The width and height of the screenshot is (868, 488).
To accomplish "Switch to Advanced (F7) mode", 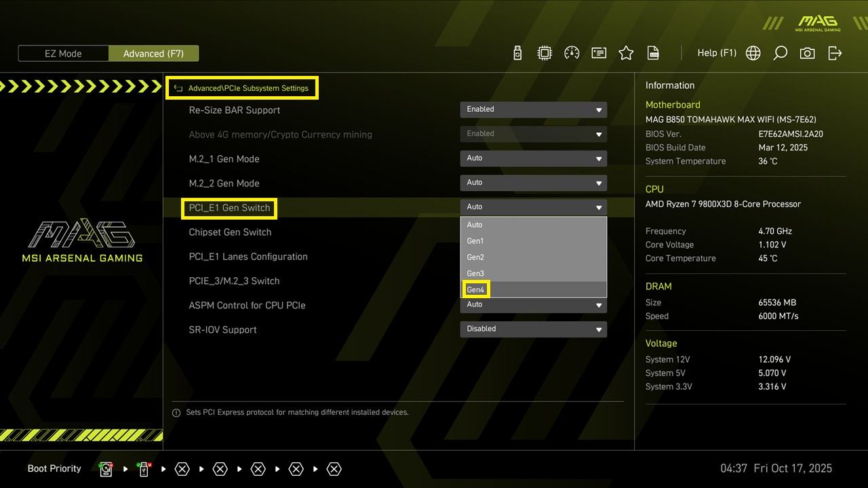I will pyautogui.click(x=153, y=54).
